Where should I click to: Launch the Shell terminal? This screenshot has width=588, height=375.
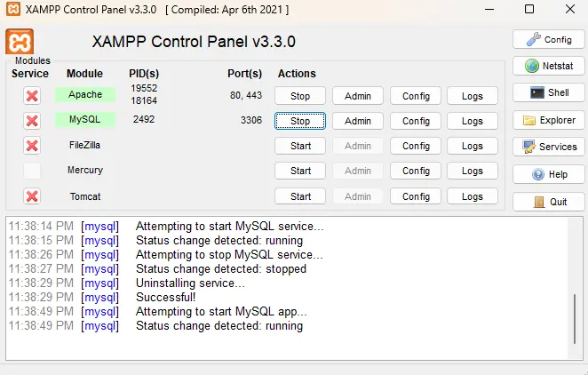(x=549, y=92)
